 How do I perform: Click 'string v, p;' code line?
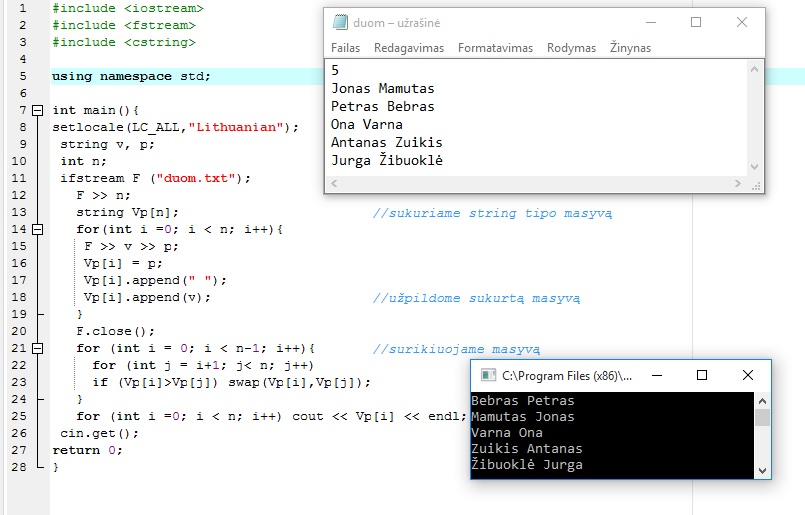coord(107,144)
